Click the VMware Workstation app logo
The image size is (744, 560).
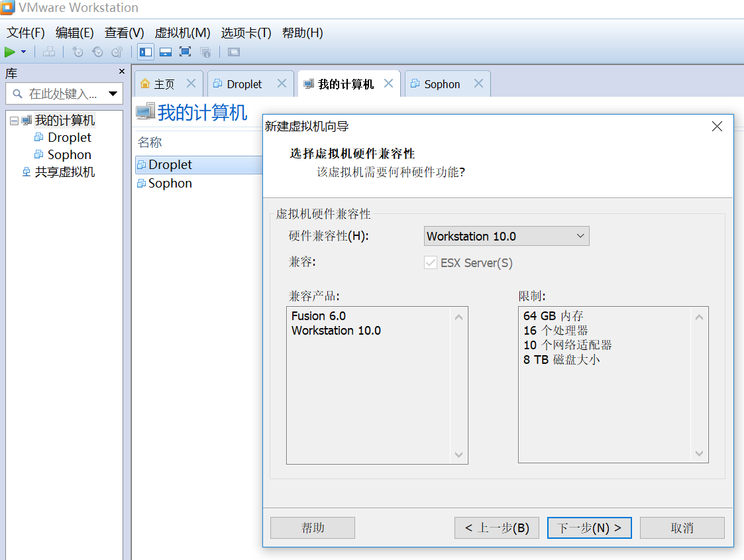tap(7, 7)
